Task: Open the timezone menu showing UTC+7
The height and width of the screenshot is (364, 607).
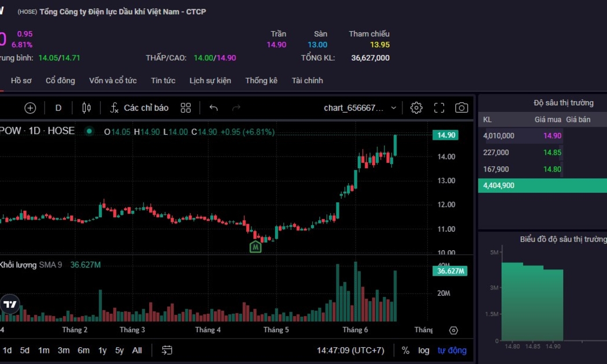Action: click(350, 350)
